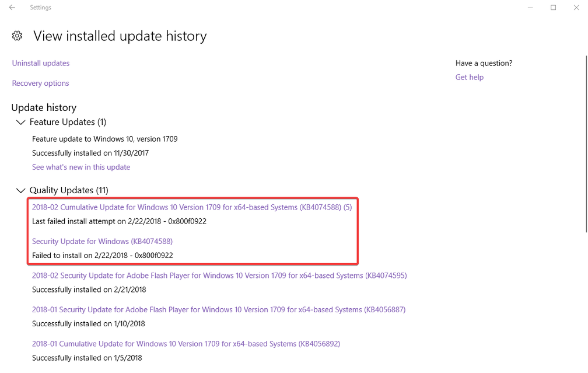Select 'Failed to install on 2/22/2018 - 0x800f0922' text

tap(103, 256)
